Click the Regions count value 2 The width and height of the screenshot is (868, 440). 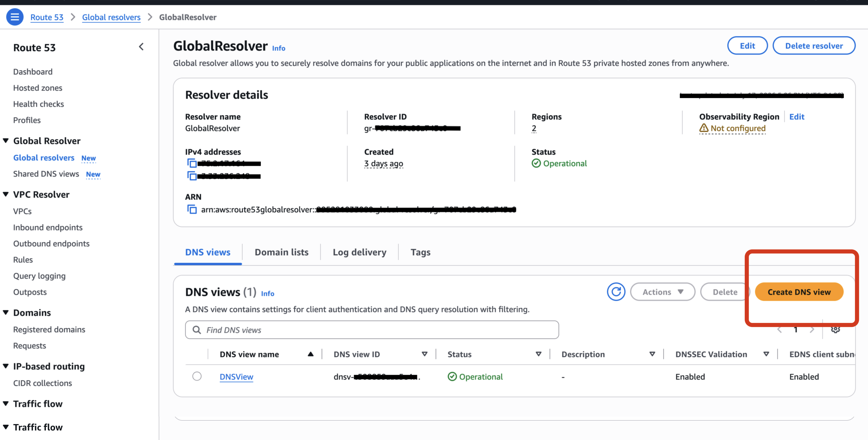tap(534, 128)
